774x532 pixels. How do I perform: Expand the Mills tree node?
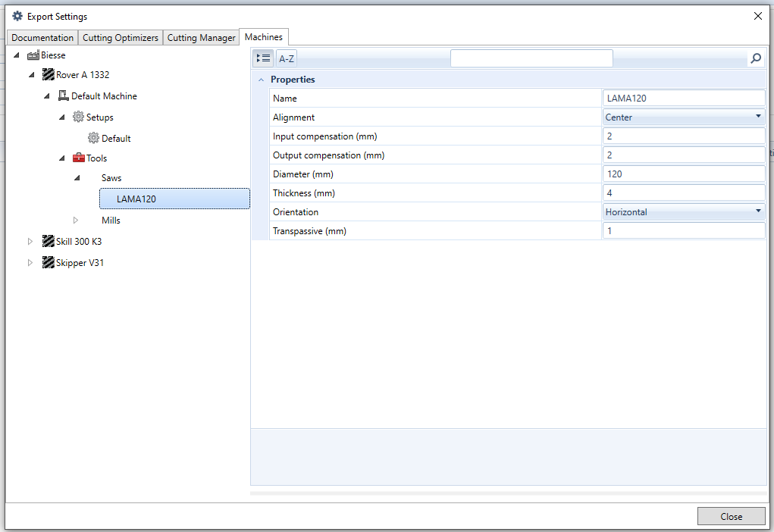pos(76,221)
